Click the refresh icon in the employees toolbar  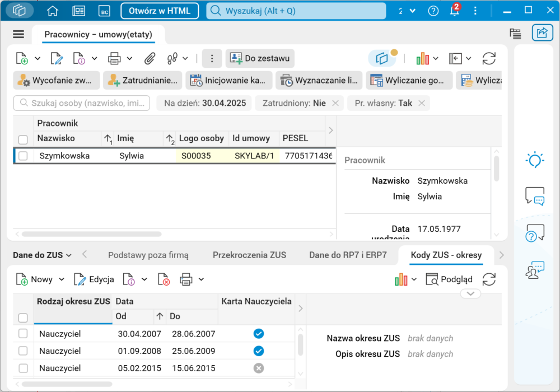[x=489, y=58]
